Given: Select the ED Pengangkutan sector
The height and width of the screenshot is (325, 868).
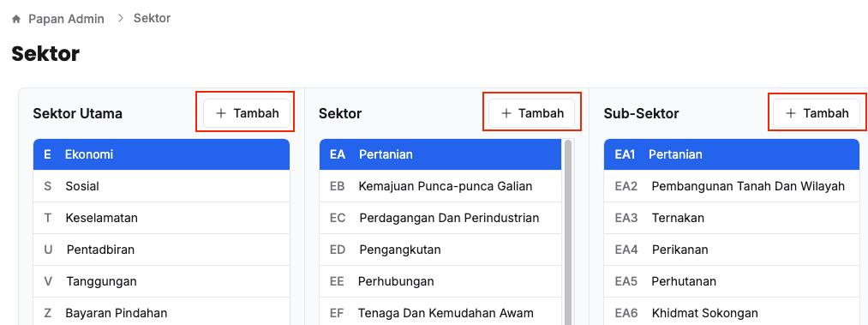Looking at the screenshot, I should point(440,250).
